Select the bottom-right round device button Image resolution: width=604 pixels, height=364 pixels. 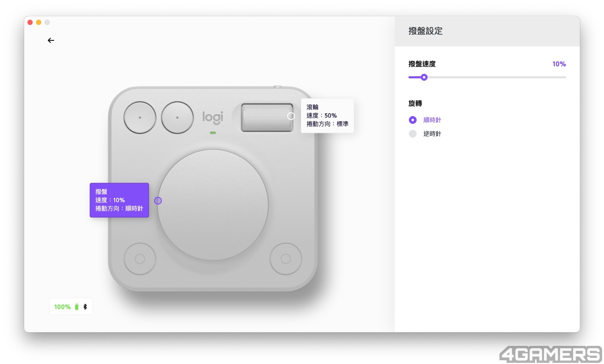(286, 259)
